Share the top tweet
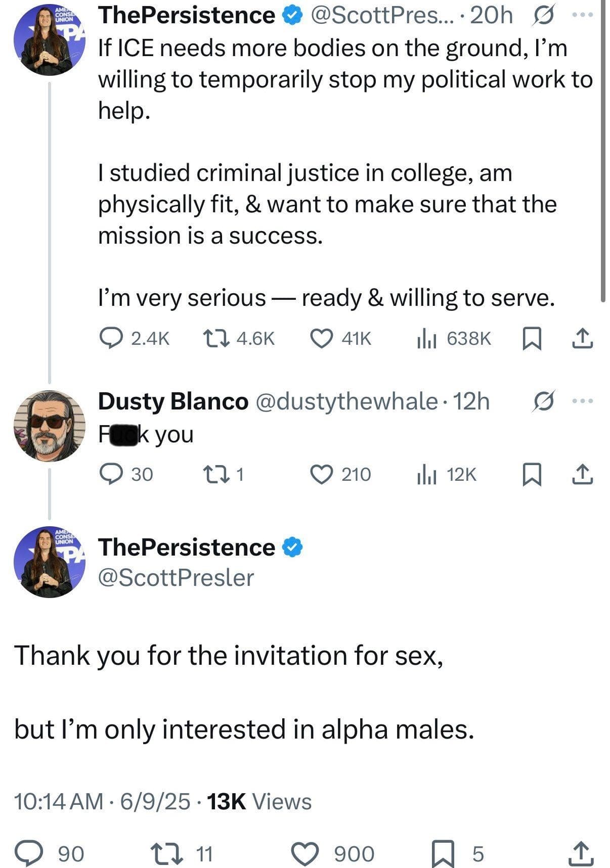 point(582,338)
